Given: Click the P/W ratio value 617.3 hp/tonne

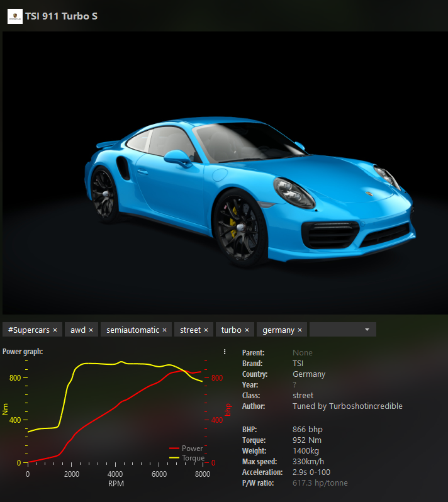Looking at the screenshot, I should (320, 483).
